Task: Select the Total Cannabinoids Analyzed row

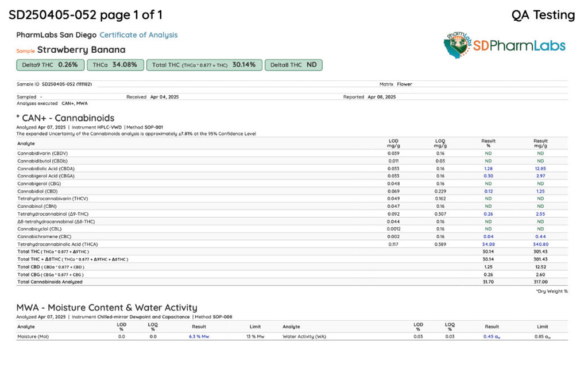Action: click(x=292, y=282)
